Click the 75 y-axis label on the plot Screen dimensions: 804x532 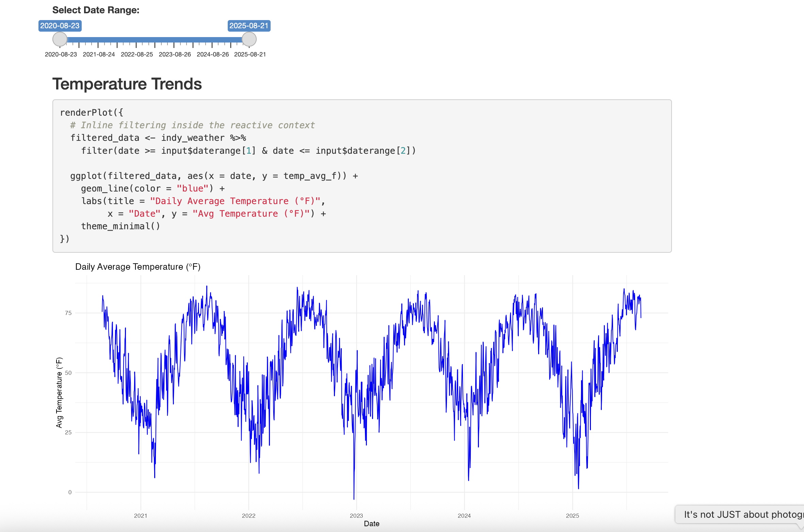pos(68,313)
